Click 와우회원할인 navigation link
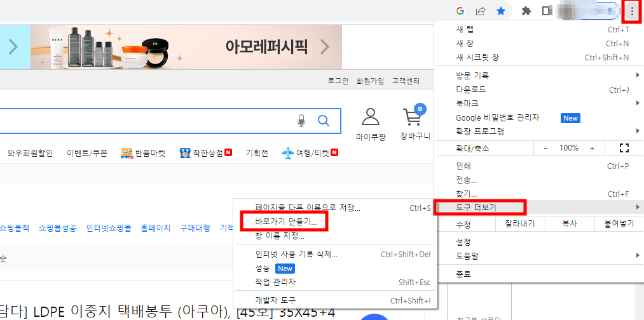This screenshot has height=320, width=644. (x=30, y=154)
